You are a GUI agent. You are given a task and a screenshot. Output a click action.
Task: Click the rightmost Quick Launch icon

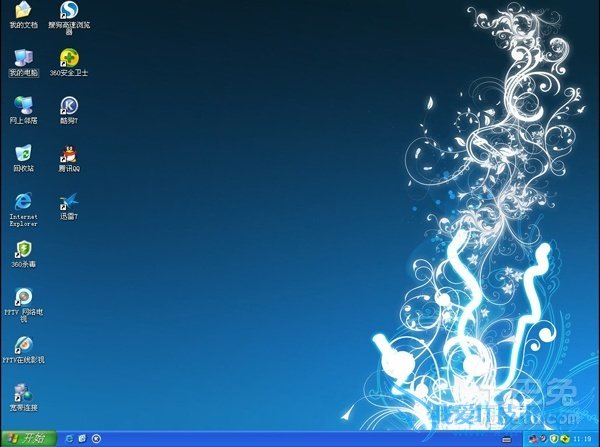[96, 438]
